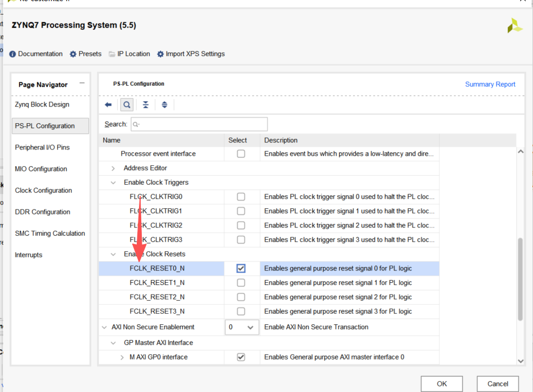The width and height of the screenshot is (533, 392).
Task: Select FCLK_CLKTRIG3 row name
Action: 156,240
